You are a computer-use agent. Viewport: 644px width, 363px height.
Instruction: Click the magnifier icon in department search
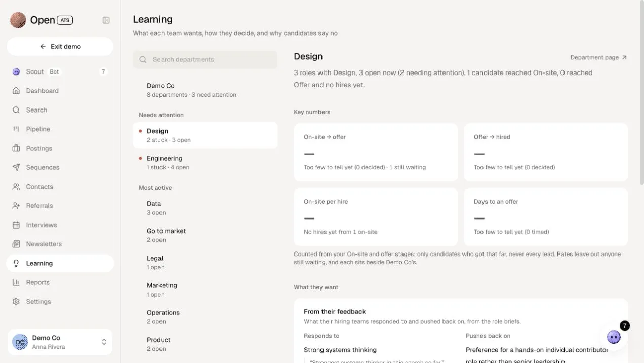(x=143, y=59)
